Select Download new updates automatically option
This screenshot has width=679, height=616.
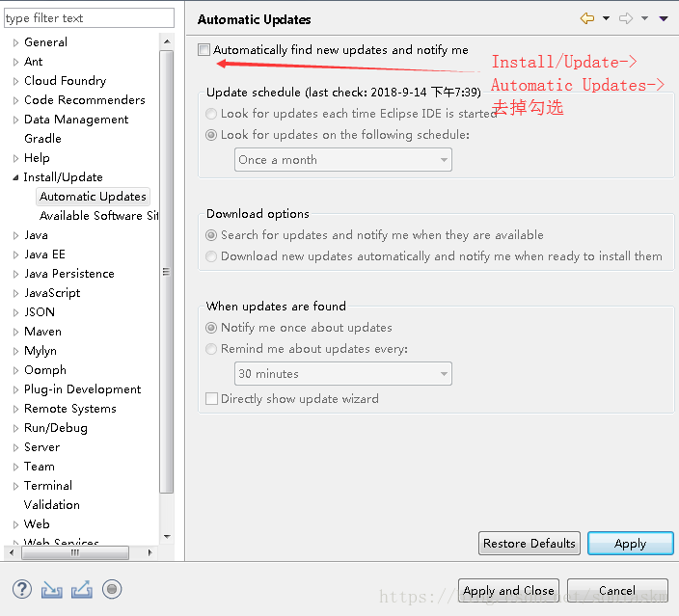click(x=211, y=256)
